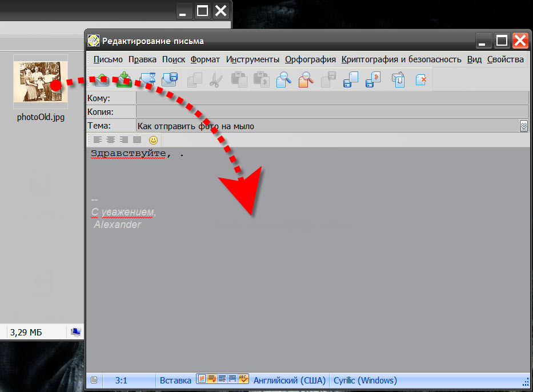
Task: Expand header fields with the double-chevron button
Action: click(523, 126)
